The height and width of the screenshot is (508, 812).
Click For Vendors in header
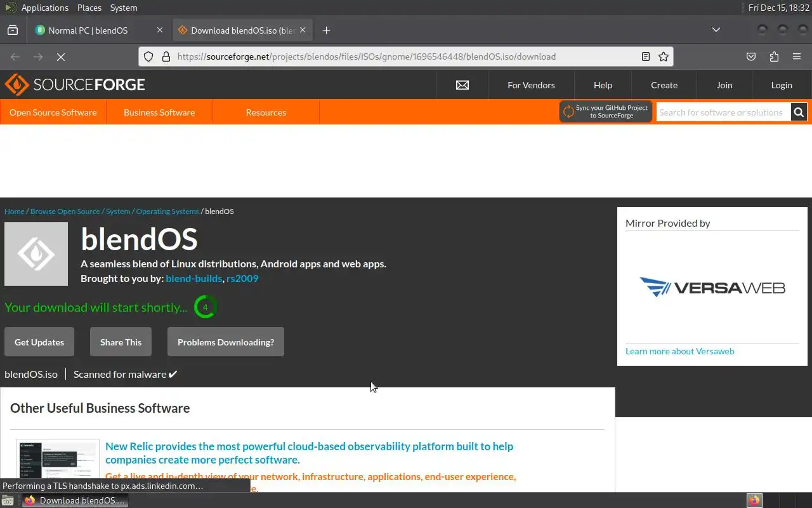coord(531,85)
